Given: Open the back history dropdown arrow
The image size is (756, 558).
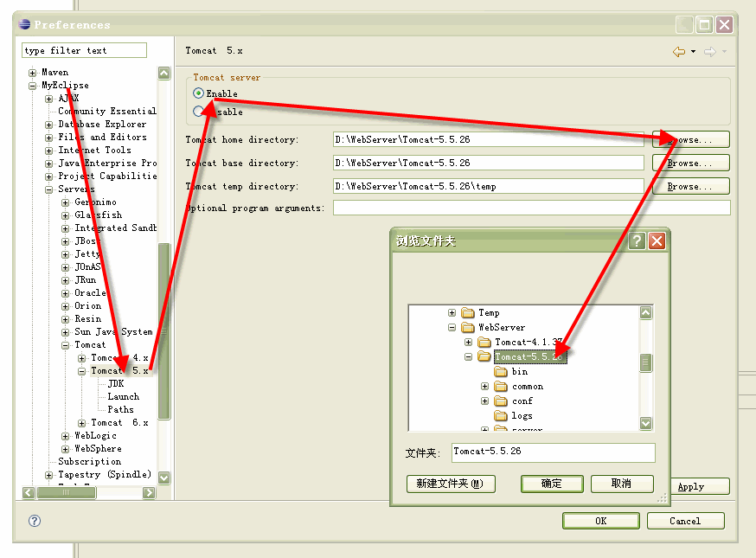Looking at the screenshot, I should (x=694, y=52).
